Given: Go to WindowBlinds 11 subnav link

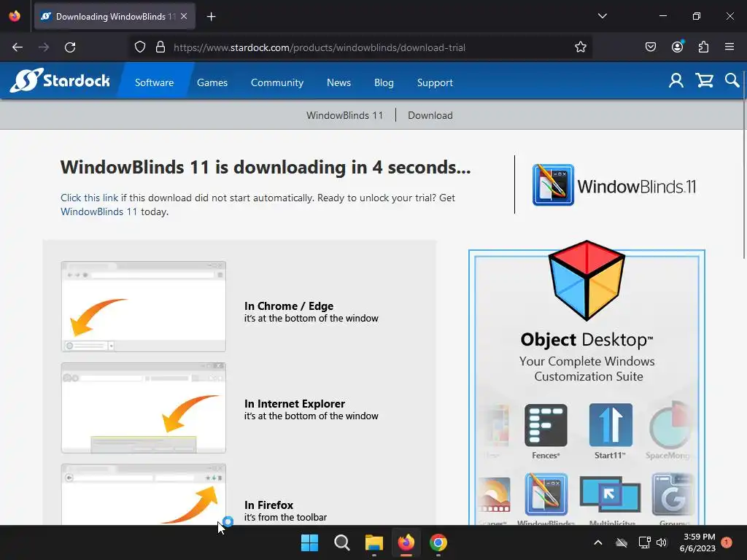Looking at the screenshot, I should [x=344, y=115].
